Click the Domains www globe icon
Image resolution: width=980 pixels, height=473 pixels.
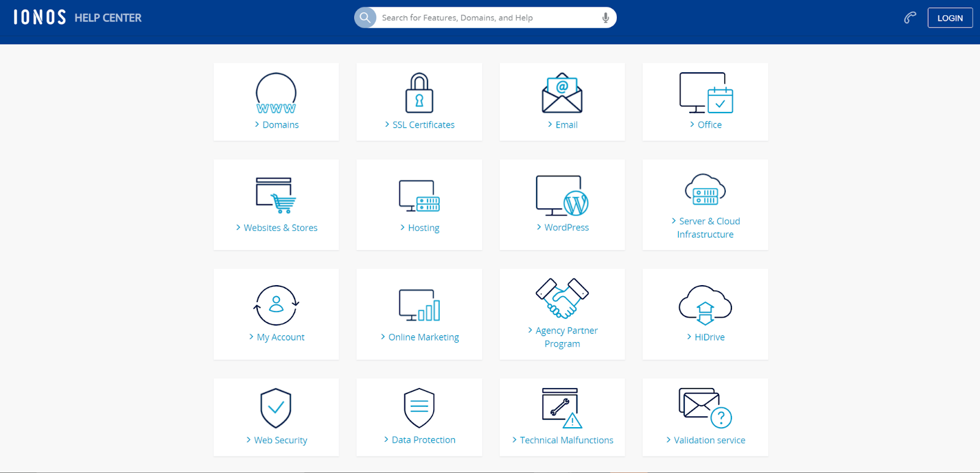[x=276, y=93]
